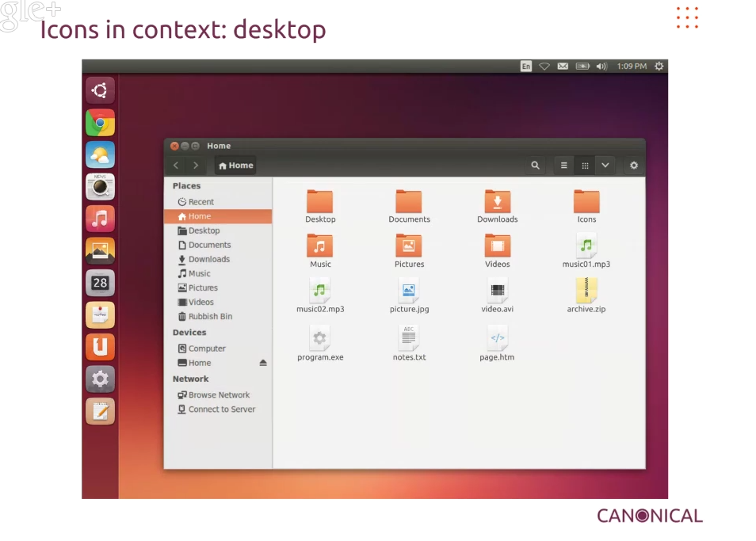Open the view options dropdown arrow

[605, 166]
